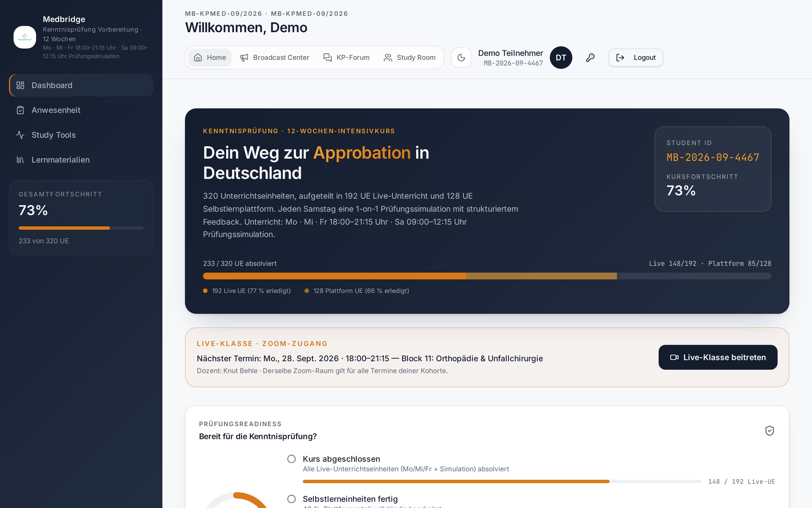The height and width of the screenshot is (508, 812).
Task: Click the MB-KPMED-09/2026 breadcrumb text
Action: point(266,14)
